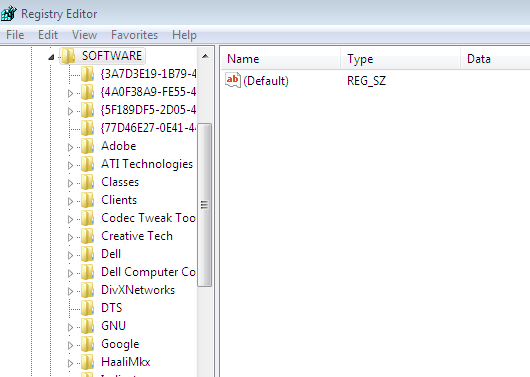Collapse the SOFTWARE key
This screenshot has height=377, width=530.
51,57
